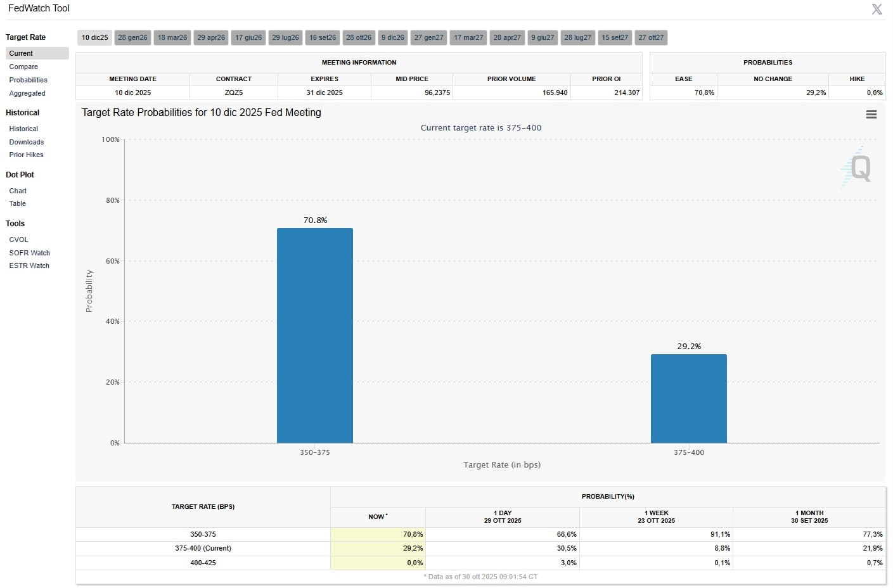Select Current under Target Rate
Image resolution: width=893 pixels, height=588 pixels.
pos(20,53)
